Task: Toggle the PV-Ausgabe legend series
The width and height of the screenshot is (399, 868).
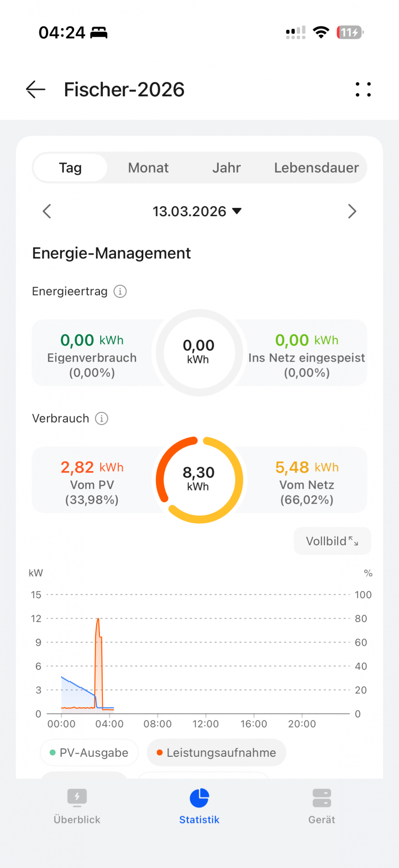Action: point(89,753)
